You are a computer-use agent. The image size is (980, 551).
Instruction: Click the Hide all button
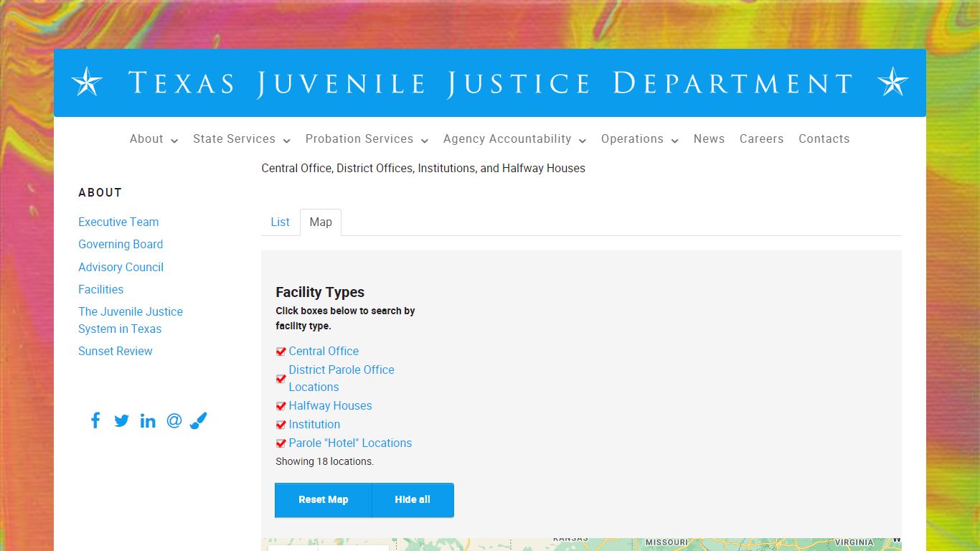(x=413, y=500)
